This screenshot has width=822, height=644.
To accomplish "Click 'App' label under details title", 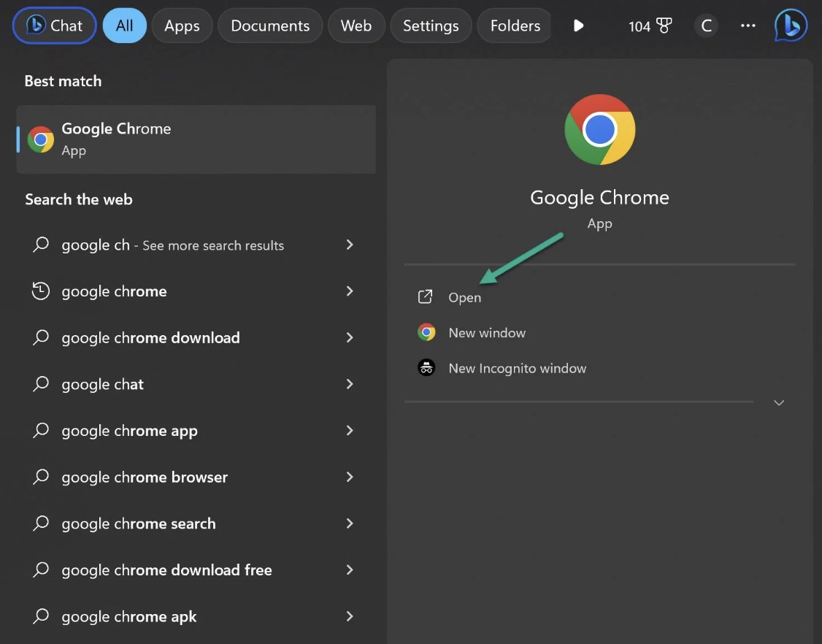I will [x=600, y=224].
